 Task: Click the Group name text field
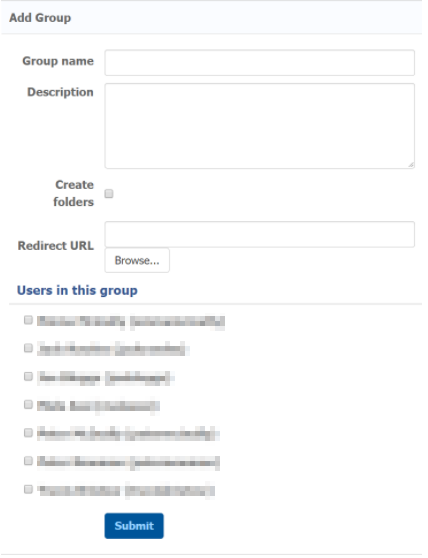pyautogui.click(x=262, y=63)
